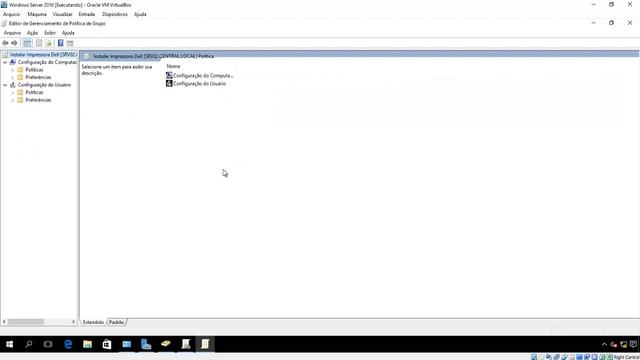Open the Exibir menu

click(50, 33)
